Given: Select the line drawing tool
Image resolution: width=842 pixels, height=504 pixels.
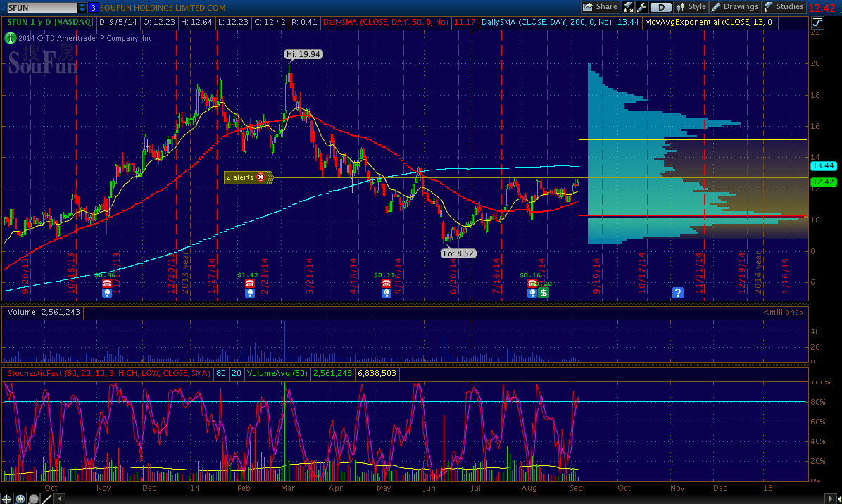Looking at the screenshot, I should [x=46, y=498].
